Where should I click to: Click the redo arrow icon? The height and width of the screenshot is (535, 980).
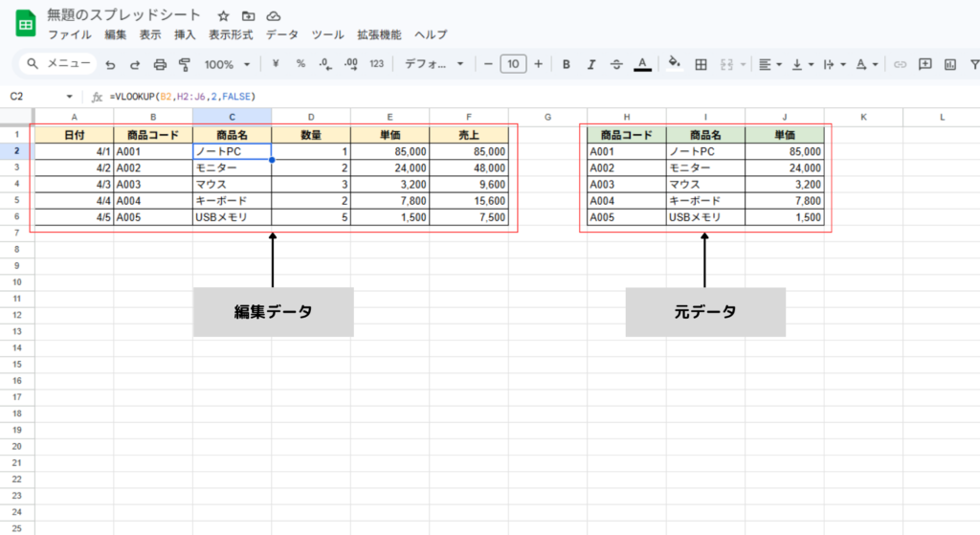click(135, 64)
